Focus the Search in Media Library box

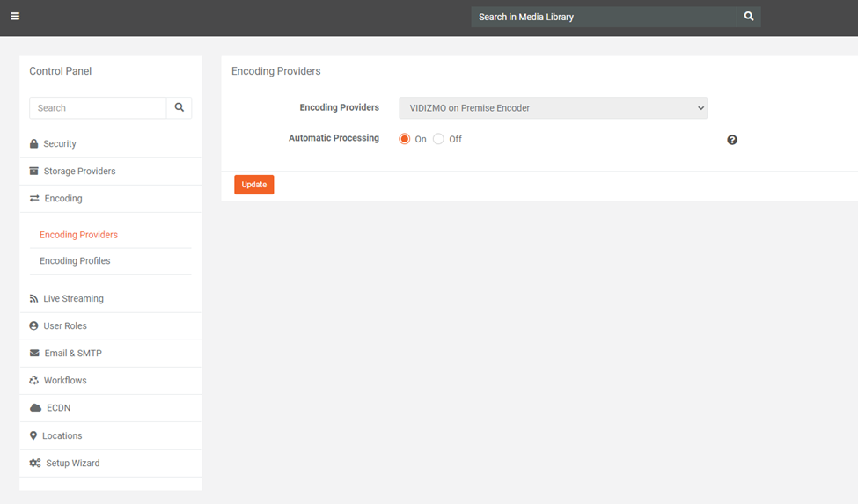pos(604,17)
